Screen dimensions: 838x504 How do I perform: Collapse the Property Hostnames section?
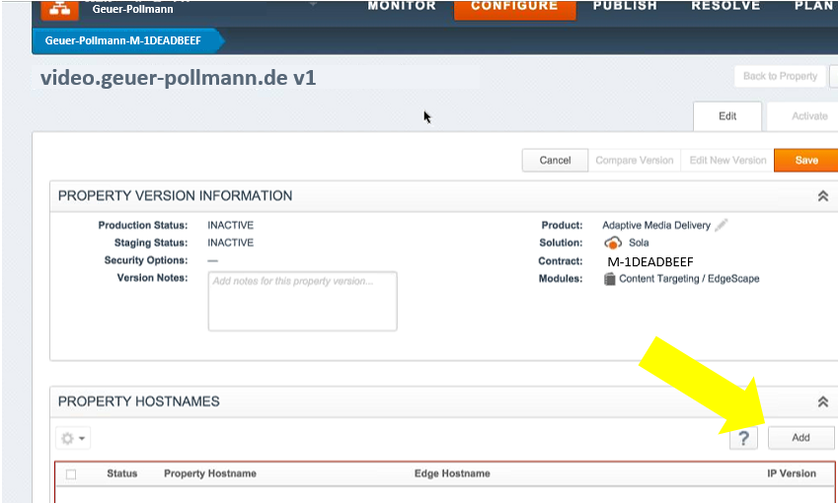(x=823, y=401)
